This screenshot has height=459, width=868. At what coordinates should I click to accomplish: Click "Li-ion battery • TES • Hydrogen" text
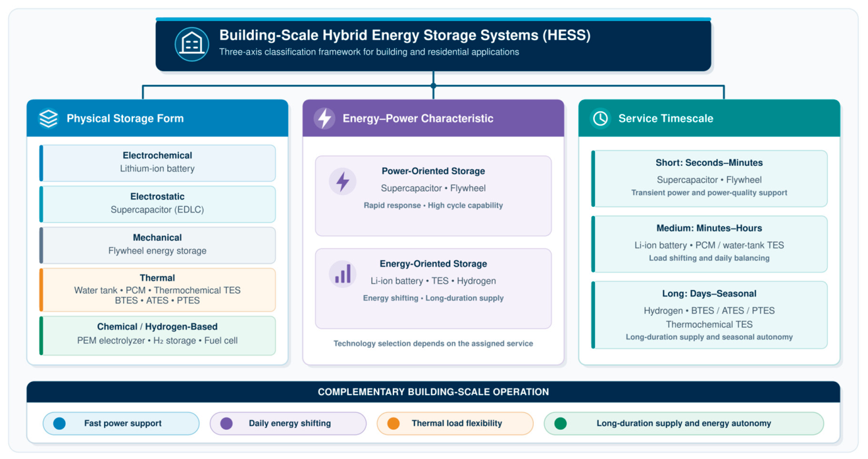[433, 281]
